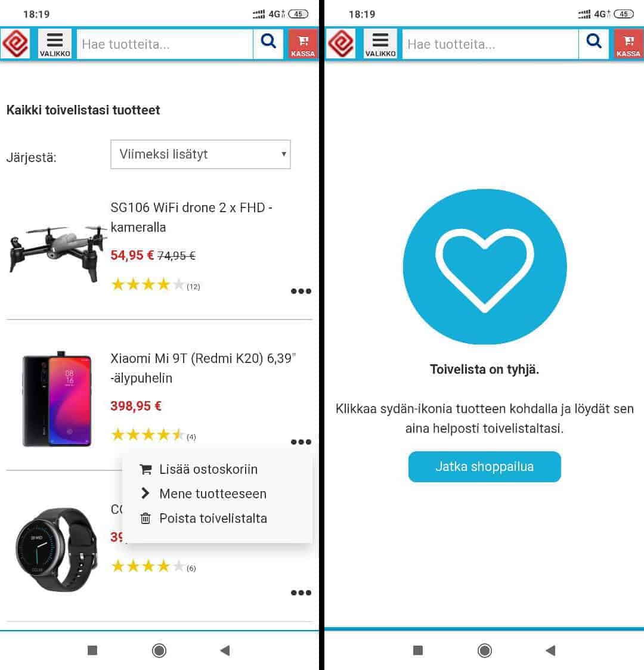Tap the search magnifier icon on left screen
The image size is (644, 670).
point(268,44)
